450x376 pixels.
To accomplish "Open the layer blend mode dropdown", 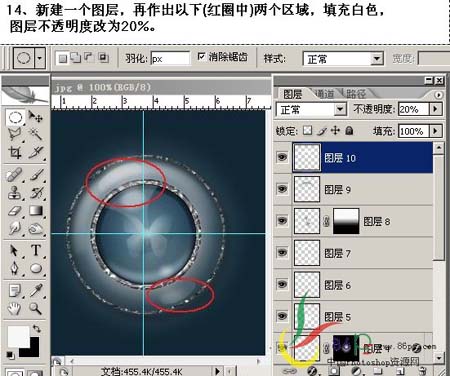I will point(311,109).
